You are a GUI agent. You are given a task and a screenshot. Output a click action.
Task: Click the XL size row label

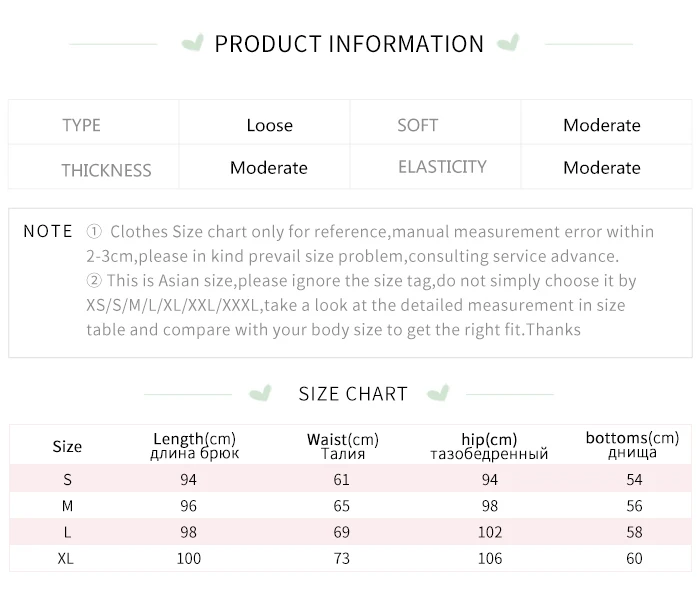click(x=66, y=558)
